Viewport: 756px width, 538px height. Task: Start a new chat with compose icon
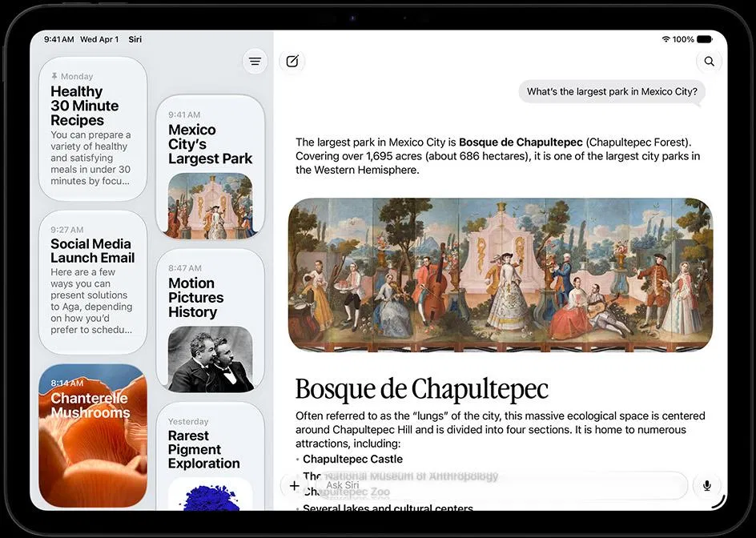[292, 61]
